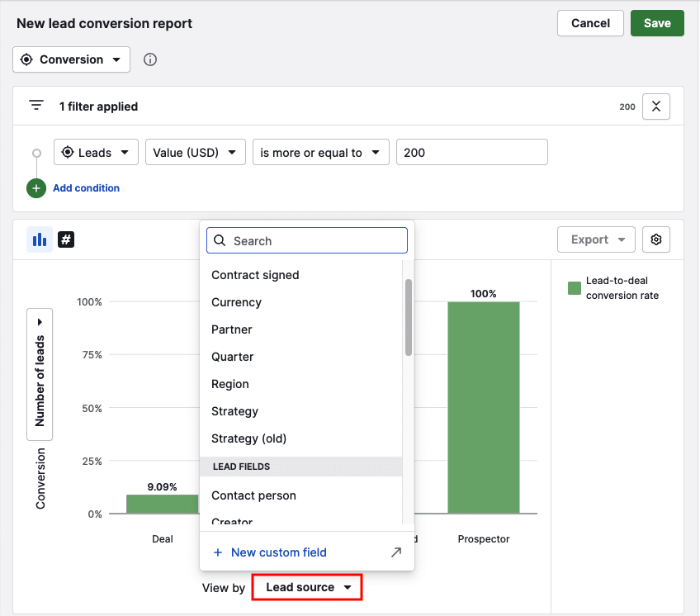Open the Conversion report type dropdown
This screenshot has height=616, width=700.
pos(71,59)
